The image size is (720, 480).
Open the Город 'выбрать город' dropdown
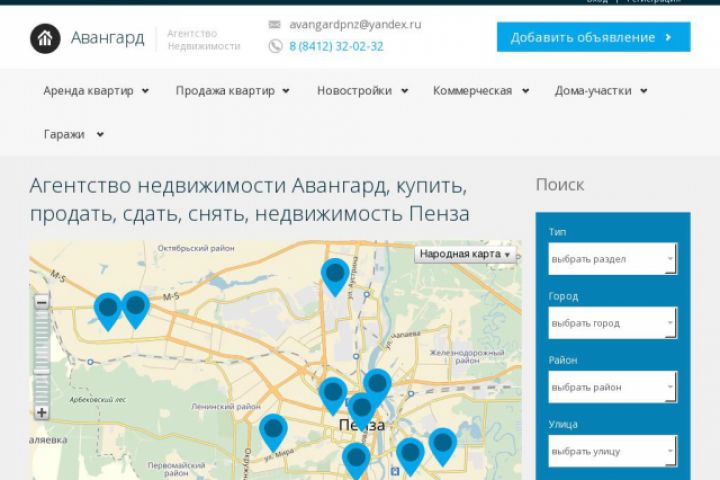pos(613,323)
